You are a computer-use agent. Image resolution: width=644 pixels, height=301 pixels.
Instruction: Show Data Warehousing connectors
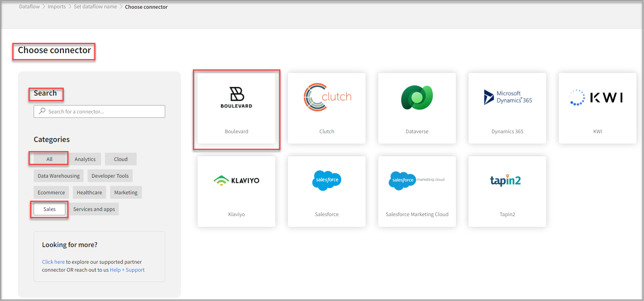(59, 176)
